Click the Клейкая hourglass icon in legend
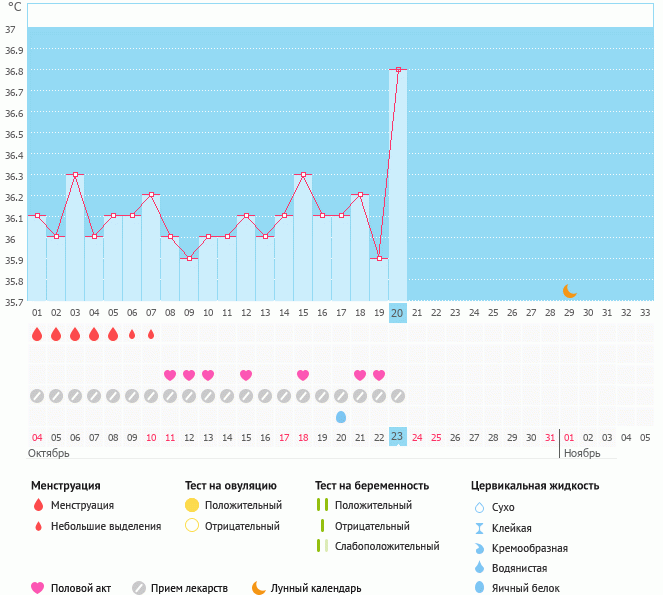Image resolution: width=663 pixels, height=595 pixels. [479, 528]
